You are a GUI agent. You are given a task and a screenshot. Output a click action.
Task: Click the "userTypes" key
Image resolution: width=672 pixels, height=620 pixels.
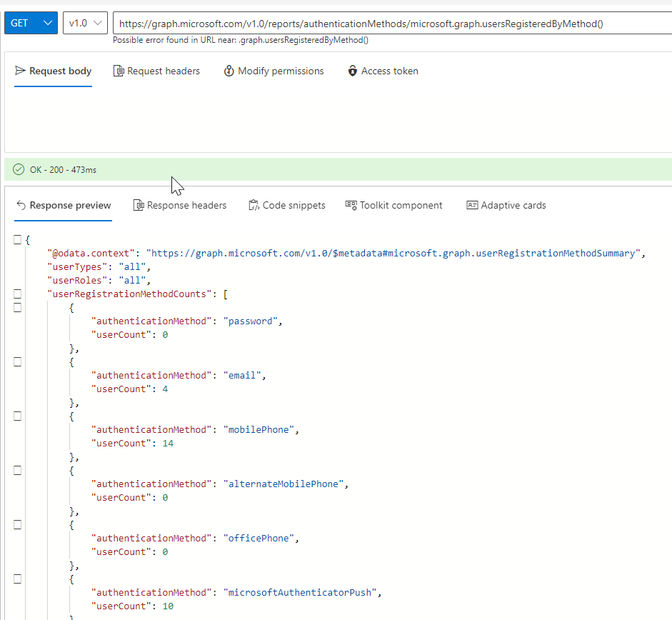77,266
